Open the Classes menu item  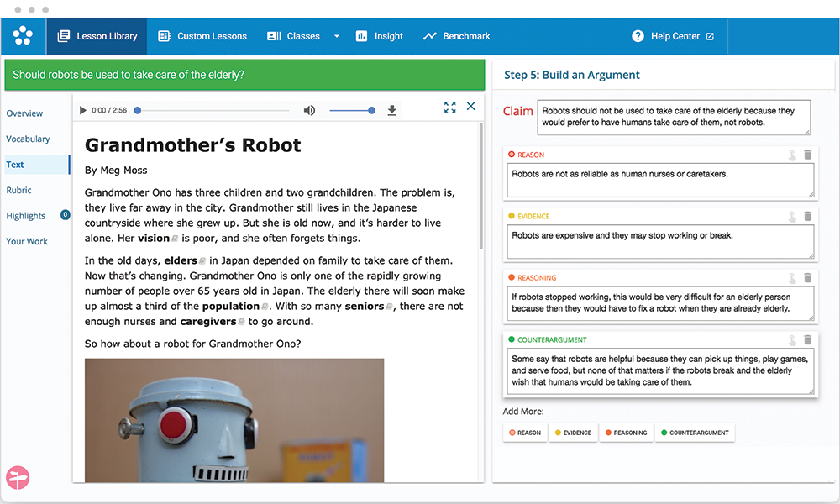(293, 36)
